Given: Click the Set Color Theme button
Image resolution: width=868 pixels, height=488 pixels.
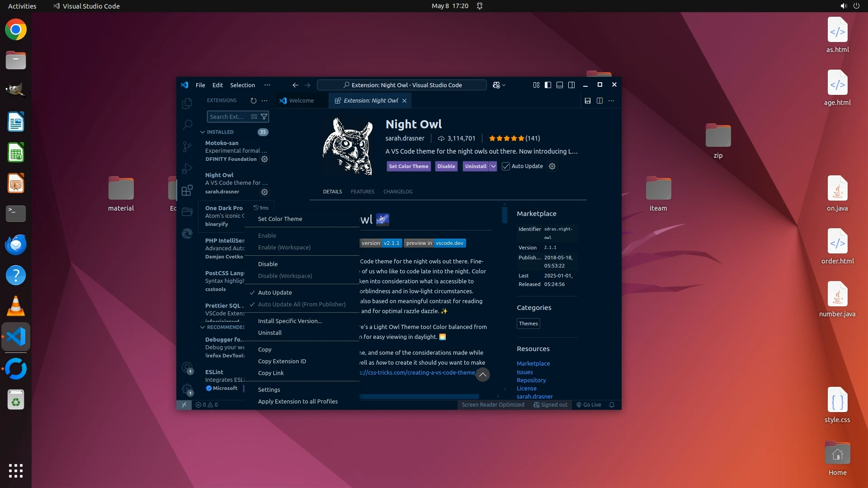Looking at the screenshot, I should (x=408, y=166).
